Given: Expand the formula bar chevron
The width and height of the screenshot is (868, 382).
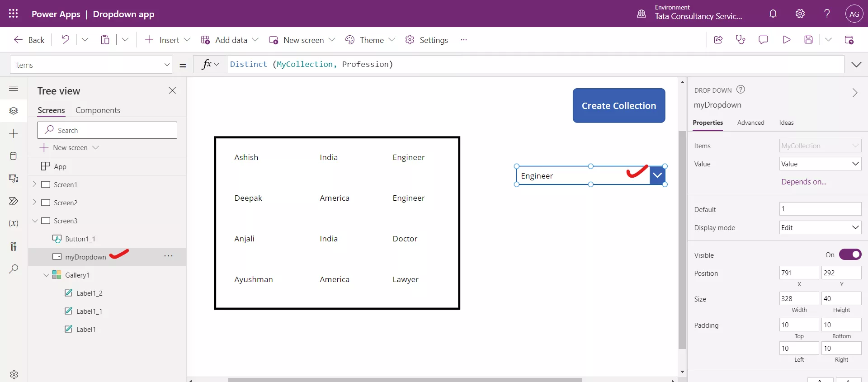Looking at the screenshot, I should coord(856,65).
